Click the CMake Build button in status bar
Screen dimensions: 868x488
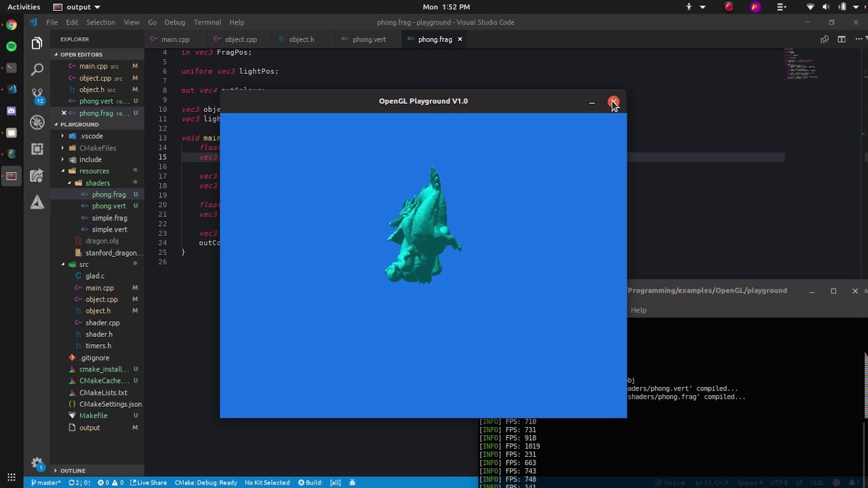point(310,483)
